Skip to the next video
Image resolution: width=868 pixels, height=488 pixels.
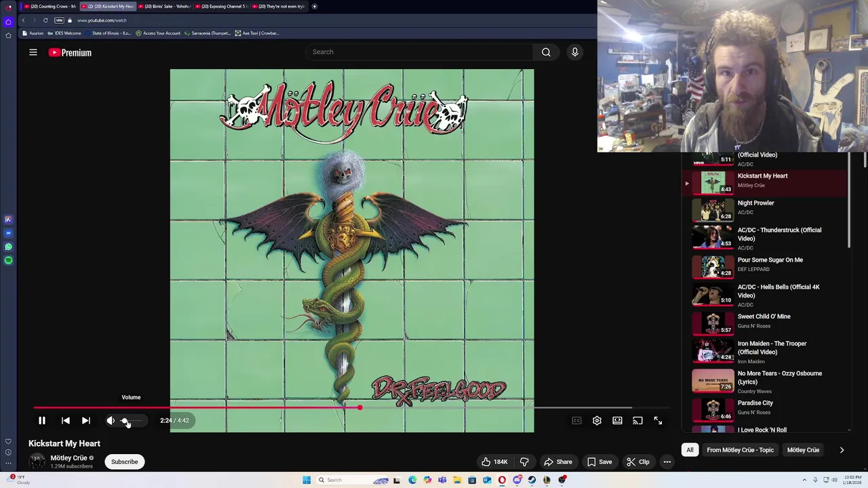tap(86, 420)
